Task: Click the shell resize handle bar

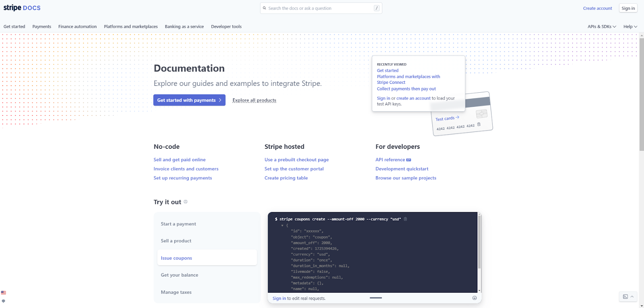Action: [376, 298]
